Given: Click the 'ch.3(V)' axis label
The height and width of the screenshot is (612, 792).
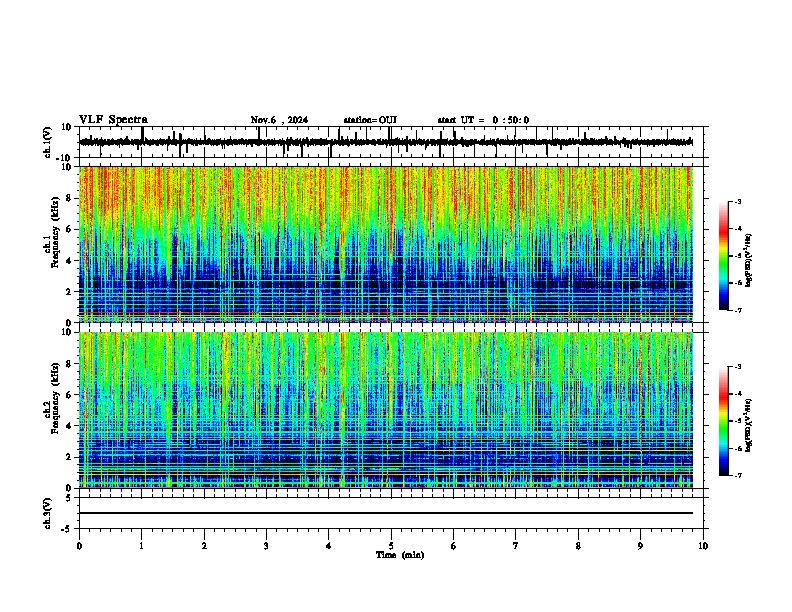Looking at the screenshot, I should (48, 513).
